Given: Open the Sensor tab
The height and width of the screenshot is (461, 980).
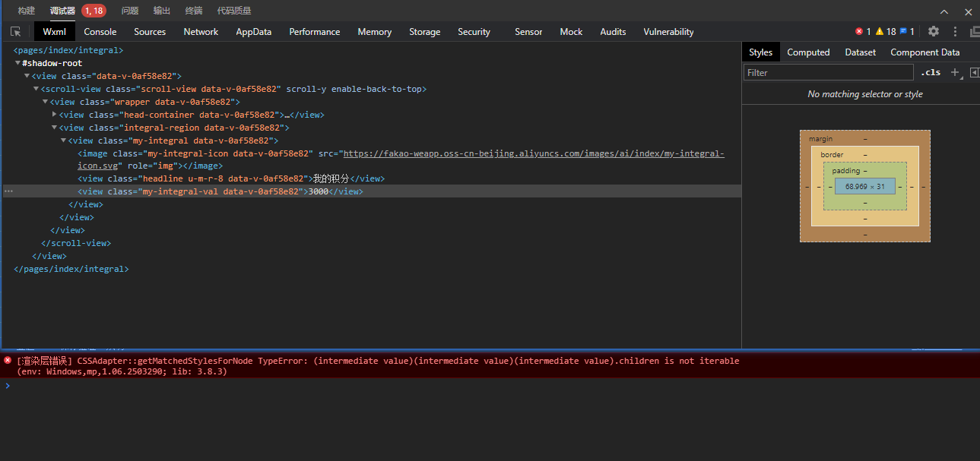Looking at the screenshot, I should pyautogui.click(x=528, y=31).
